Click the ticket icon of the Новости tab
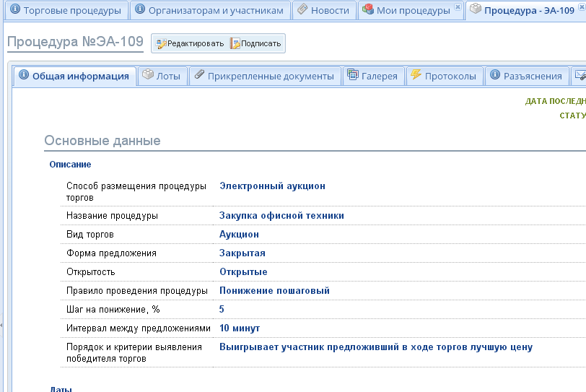586x392 pixels. click(x=302, y=10)
